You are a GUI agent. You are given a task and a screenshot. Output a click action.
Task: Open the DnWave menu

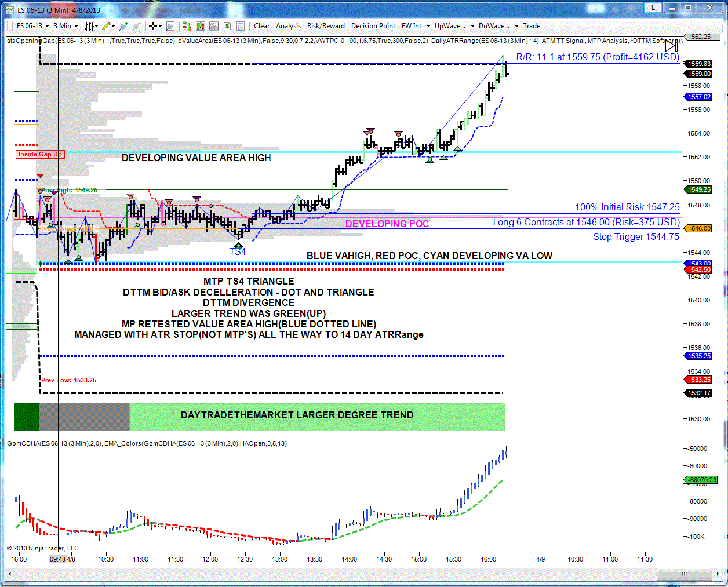(x=494, y=26)
